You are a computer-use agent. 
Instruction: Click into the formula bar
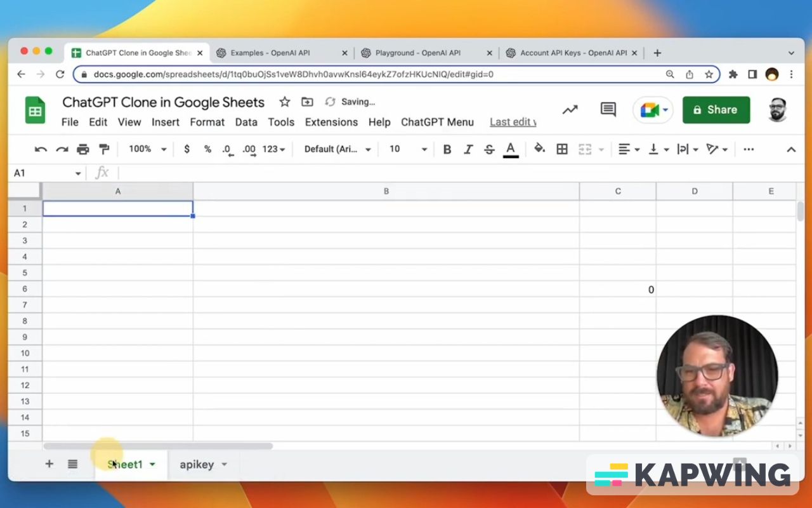coord(457,173)
